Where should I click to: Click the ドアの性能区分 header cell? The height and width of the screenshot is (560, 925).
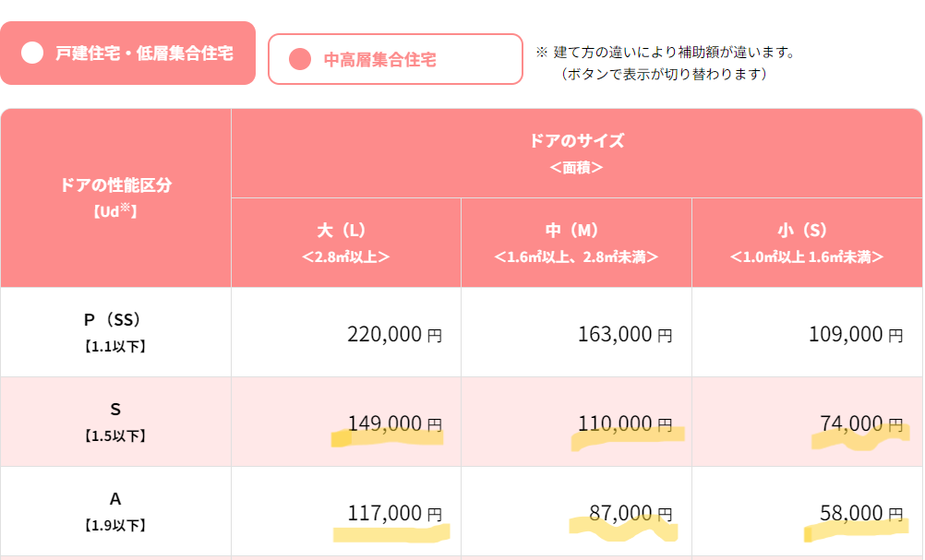[x=115, y=197]
